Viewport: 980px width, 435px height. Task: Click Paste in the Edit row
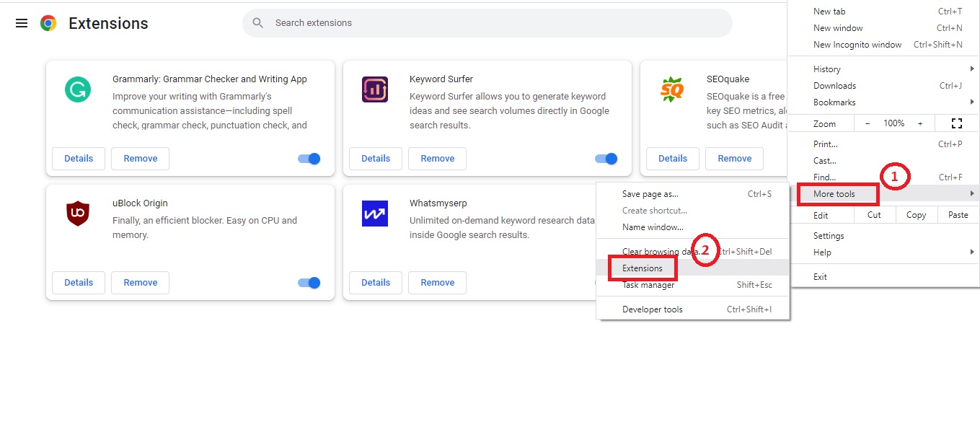click(958, 215)
